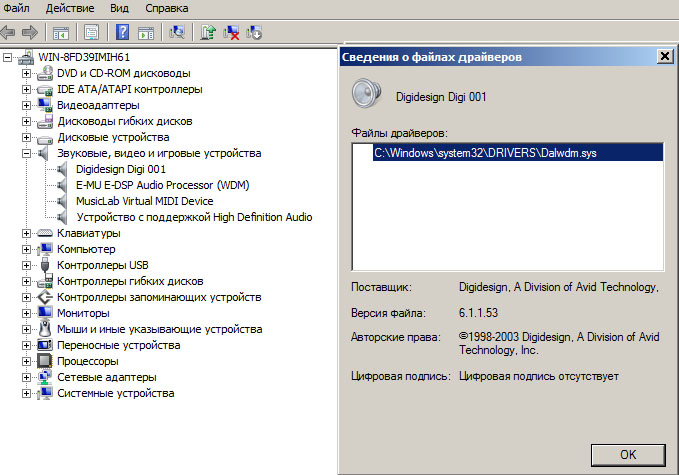Expand Мыши и иные указывающие устройства
679x475 pixels.
click(x=26, y=330)
